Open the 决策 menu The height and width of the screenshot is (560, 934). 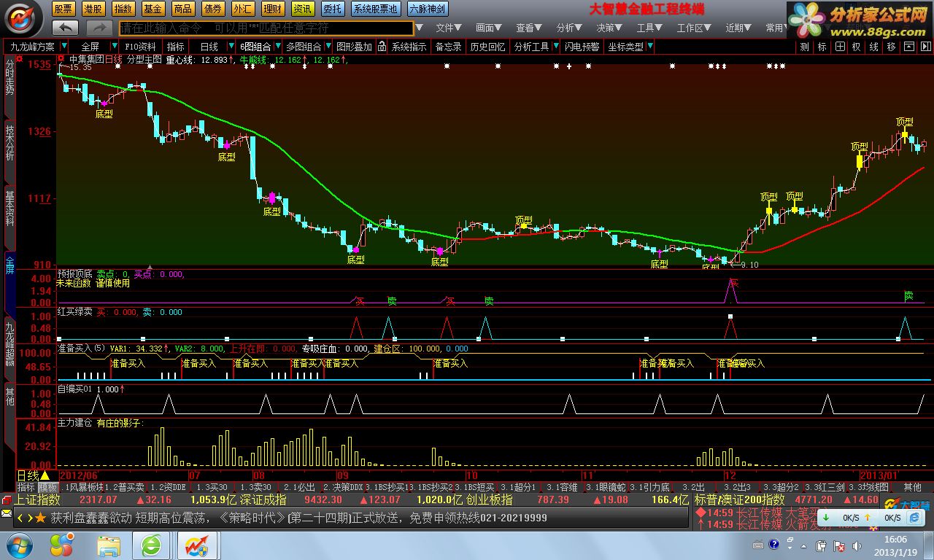pos(609,28)
